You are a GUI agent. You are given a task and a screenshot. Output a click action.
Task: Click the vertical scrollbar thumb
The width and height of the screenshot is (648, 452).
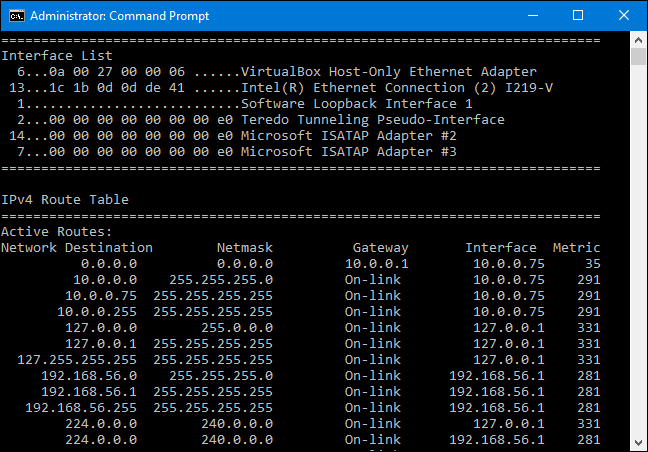(x=639, y=58)
